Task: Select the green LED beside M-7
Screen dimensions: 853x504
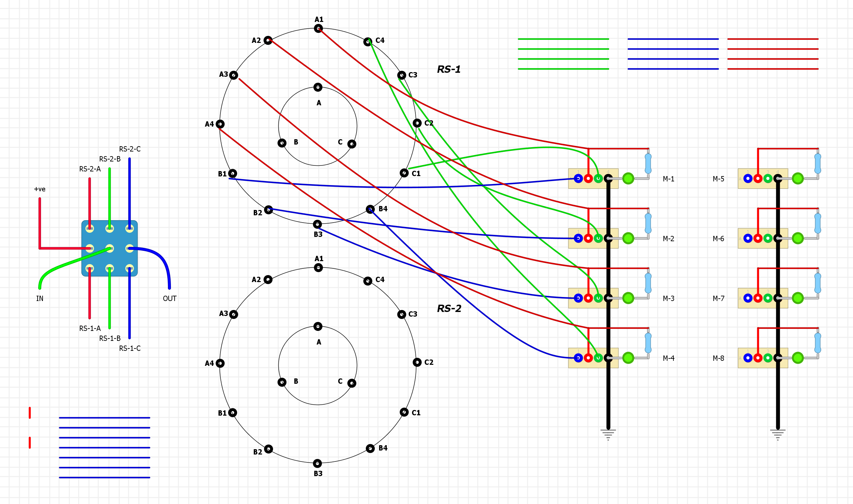Action: 797,298
